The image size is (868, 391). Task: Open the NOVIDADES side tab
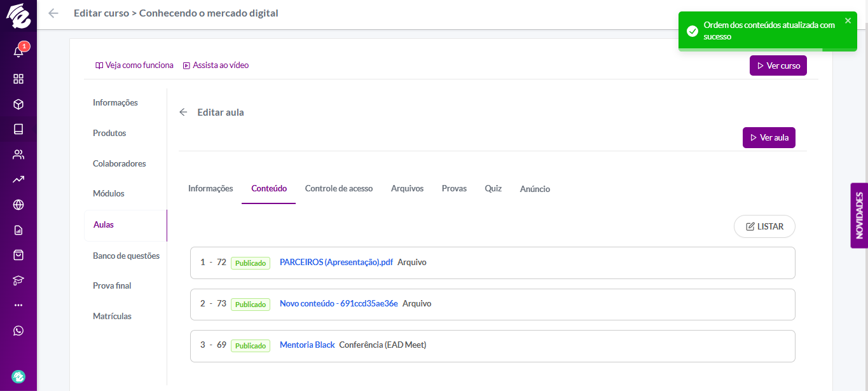859,216
